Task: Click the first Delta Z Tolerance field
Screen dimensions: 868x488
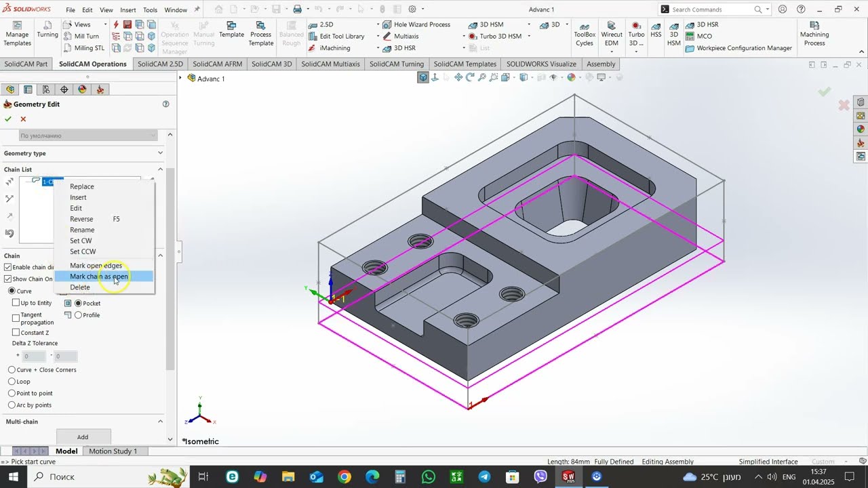Action: tap(34, 357)
